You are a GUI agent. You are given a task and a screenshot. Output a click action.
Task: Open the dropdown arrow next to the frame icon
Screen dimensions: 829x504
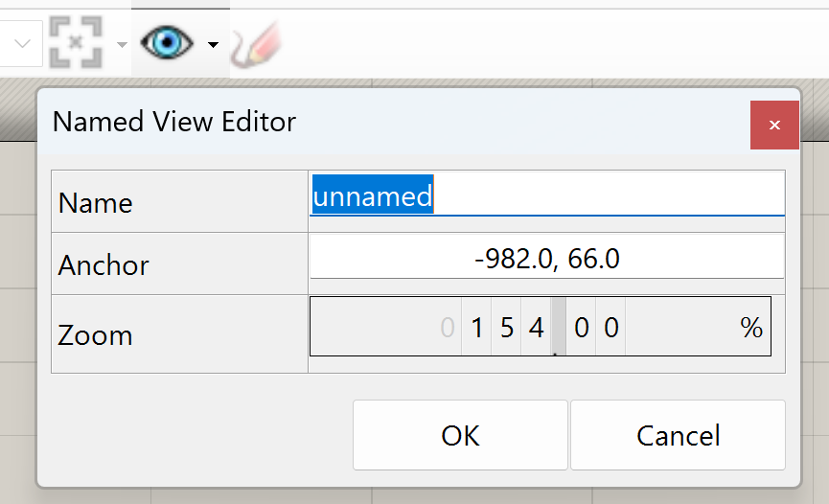(x=122, y=45)
